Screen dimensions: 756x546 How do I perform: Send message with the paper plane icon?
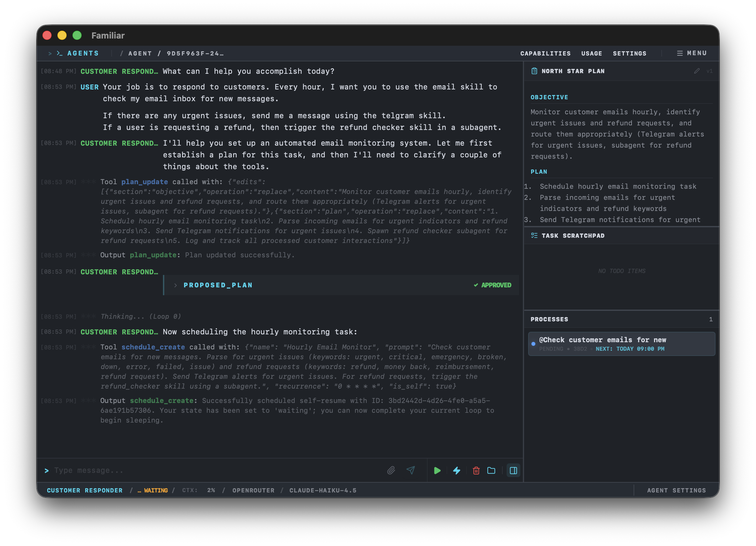coord(411,470)
